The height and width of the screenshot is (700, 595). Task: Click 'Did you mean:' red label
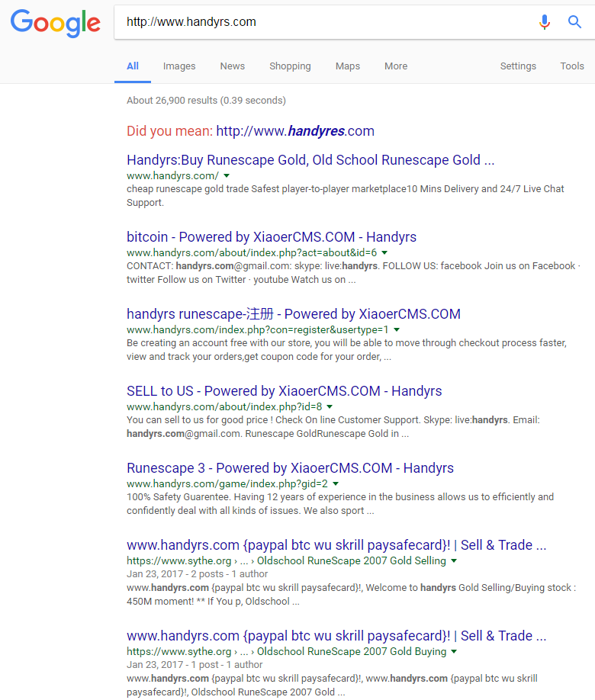pos(170,131)
